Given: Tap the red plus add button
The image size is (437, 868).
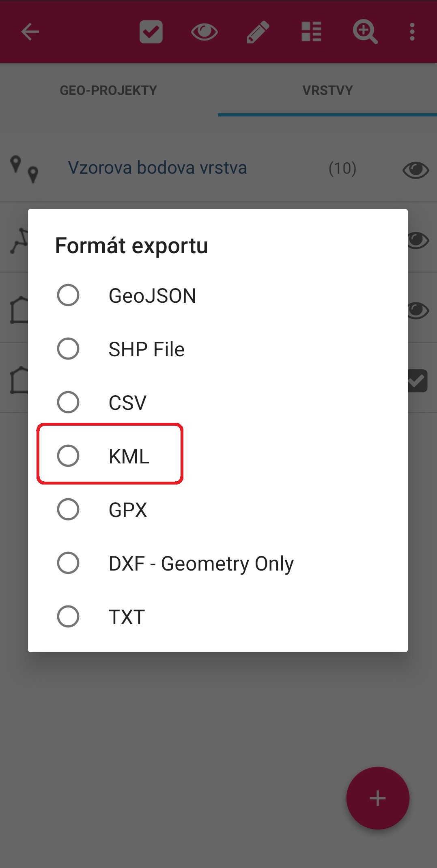Looking at the screenshot, I should point(378,798).
